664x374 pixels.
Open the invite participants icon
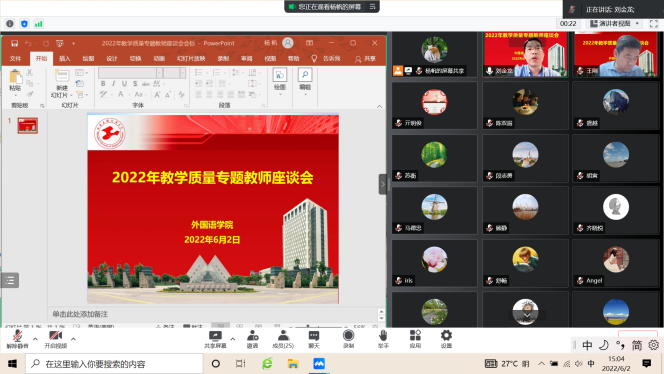pos(252,339)
